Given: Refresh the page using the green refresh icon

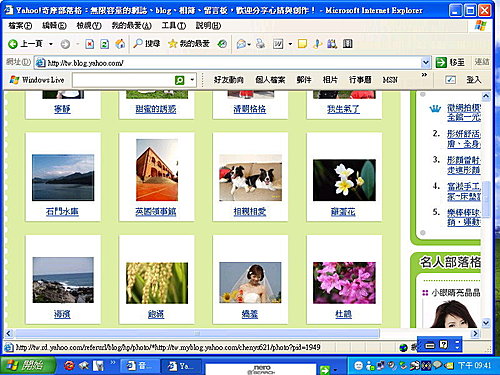Looking at the screenshot, I should point(104,44).
